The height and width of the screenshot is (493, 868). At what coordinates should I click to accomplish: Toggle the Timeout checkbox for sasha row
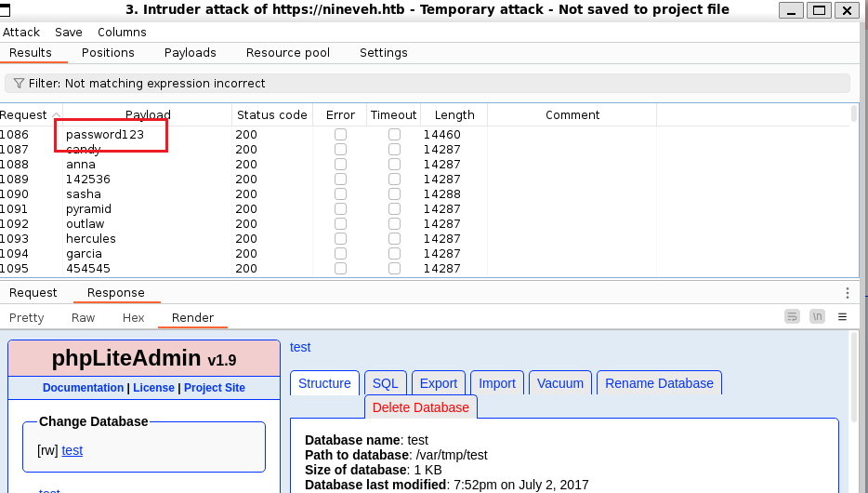[x=394, y=194]
